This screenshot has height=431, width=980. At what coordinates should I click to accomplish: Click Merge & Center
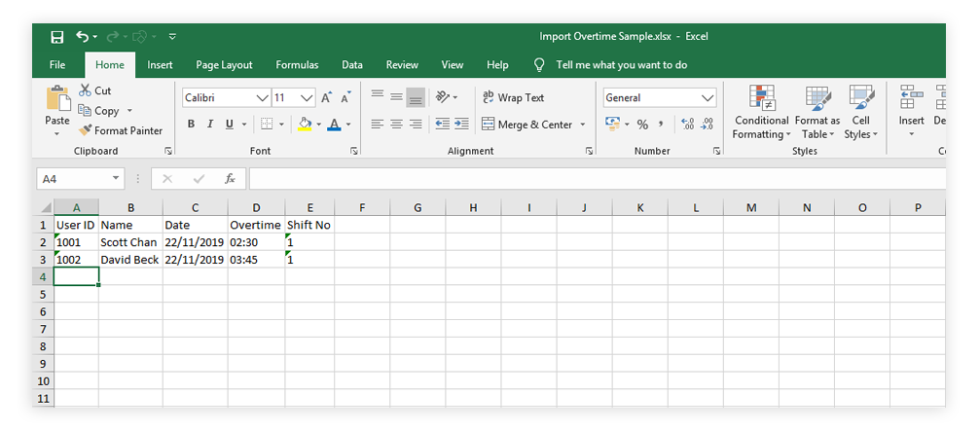pyautogui.click(x=526, y=125)
